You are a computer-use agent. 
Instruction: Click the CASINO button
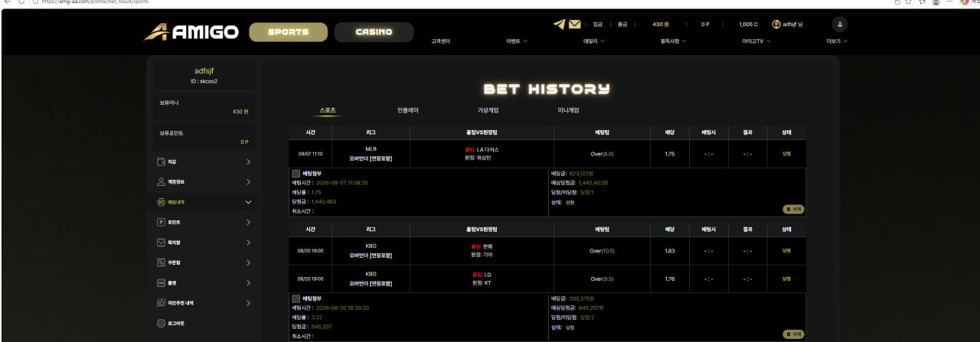pyautogui.click(x=374, y=32)
